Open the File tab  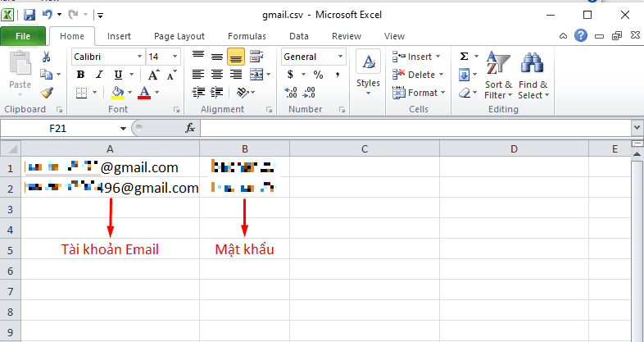[23, 36]
